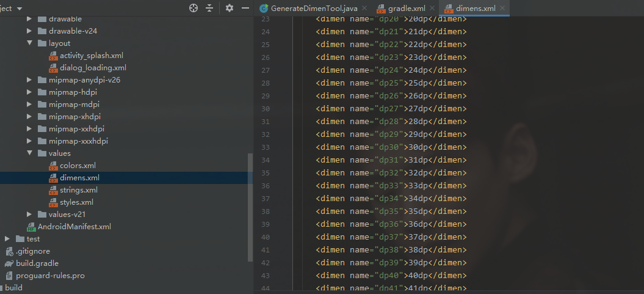Image resolution: width=644 pixels, height=294 pixels.
Task: Switch to gradle.xml tab
Action: [407, 8]
